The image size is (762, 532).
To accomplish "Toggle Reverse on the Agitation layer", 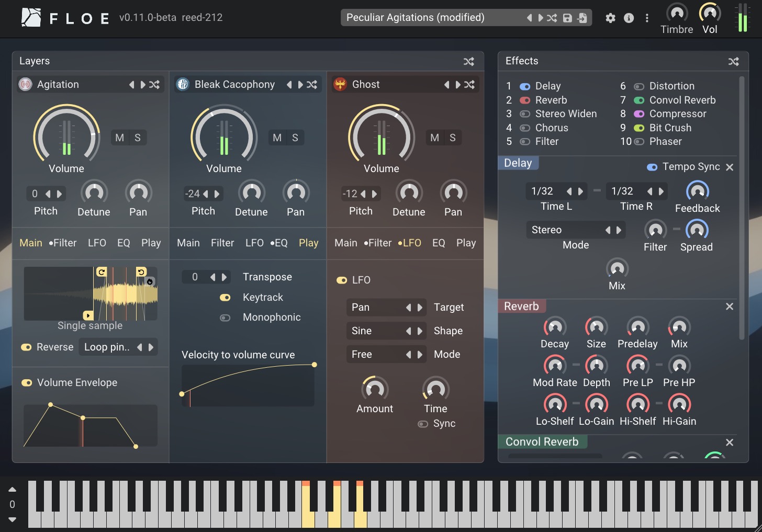I will point(26,347).
